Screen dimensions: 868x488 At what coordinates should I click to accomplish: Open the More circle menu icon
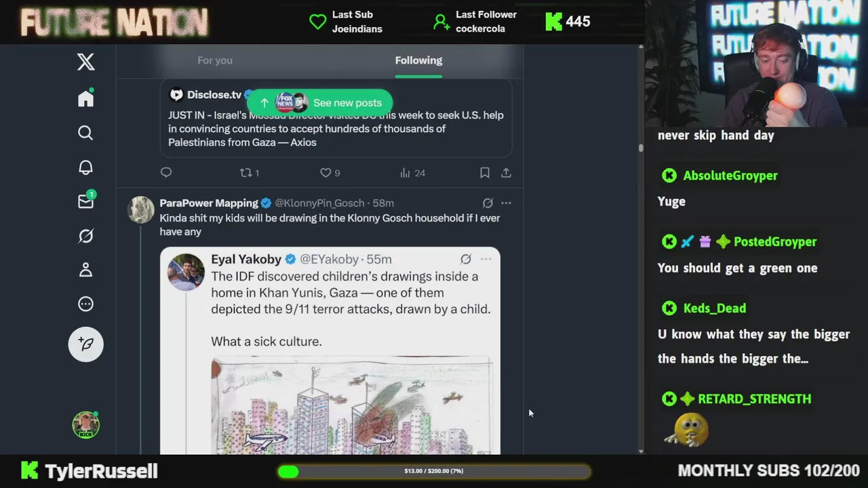pos(85,304)
